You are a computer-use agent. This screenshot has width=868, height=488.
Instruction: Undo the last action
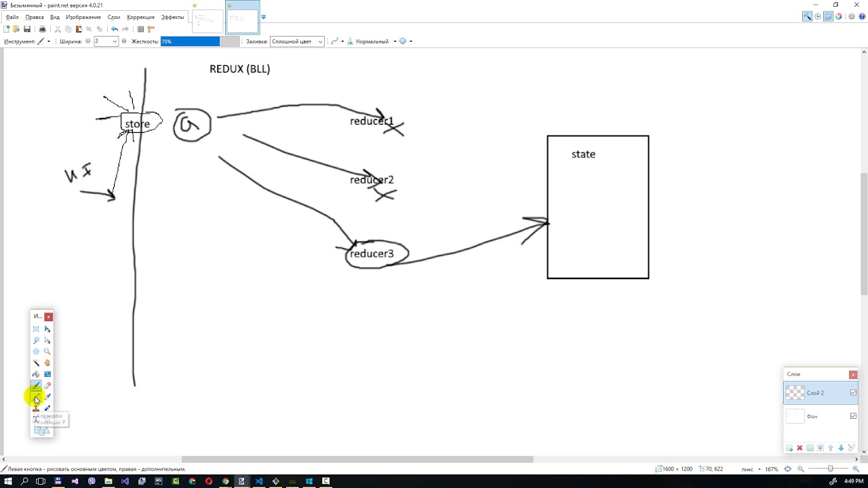pos(115,29)
